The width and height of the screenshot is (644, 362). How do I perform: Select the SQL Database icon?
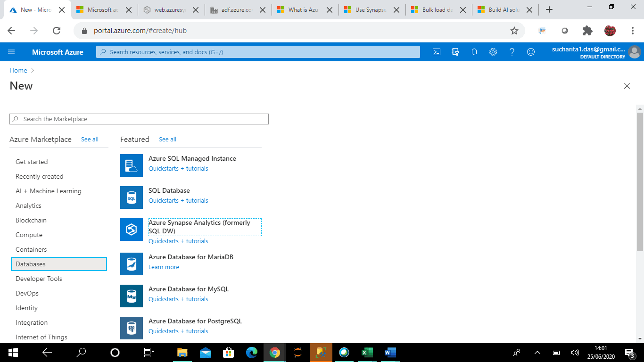click(132, 197)
